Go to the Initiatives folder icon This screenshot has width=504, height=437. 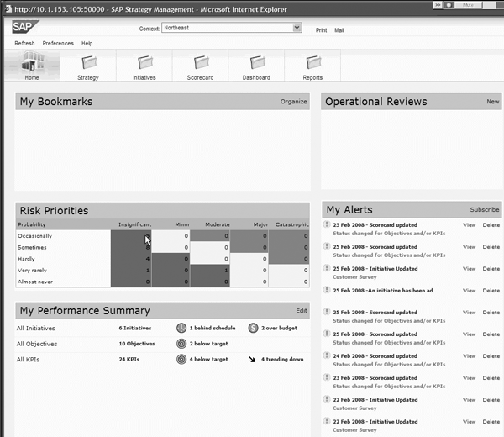point(144,62)
